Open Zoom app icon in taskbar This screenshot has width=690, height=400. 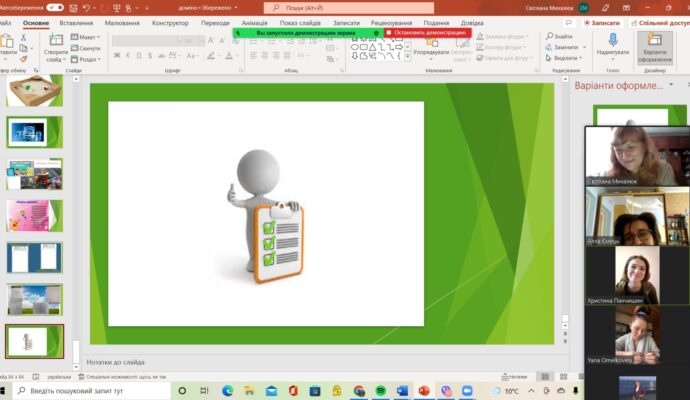pyautogui.click(x=467, y=390)
